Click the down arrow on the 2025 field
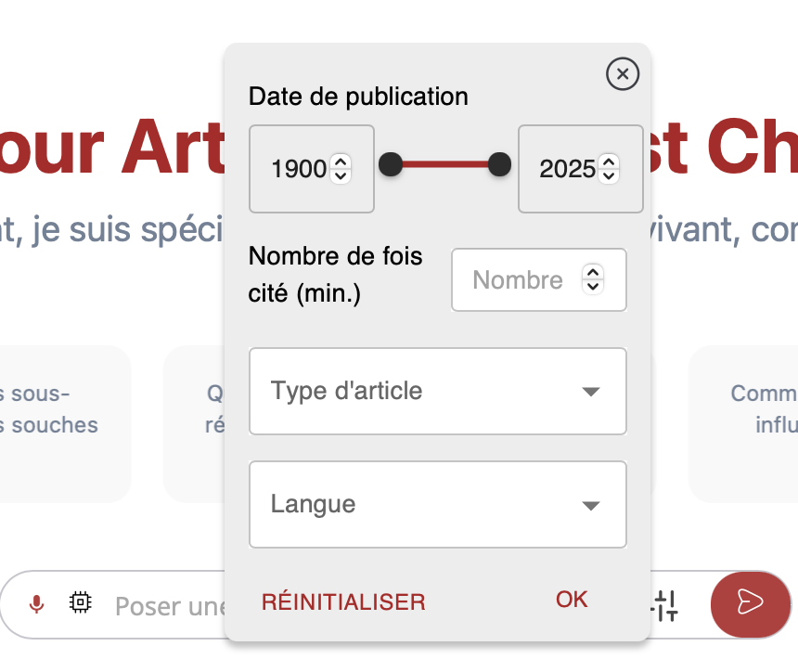 [x=611, y=175]
